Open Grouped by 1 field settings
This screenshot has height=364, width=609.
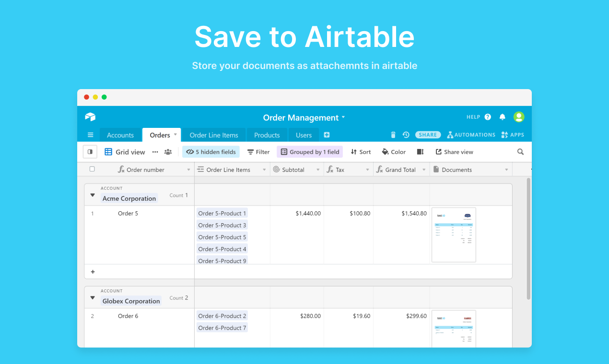(310, 152)
